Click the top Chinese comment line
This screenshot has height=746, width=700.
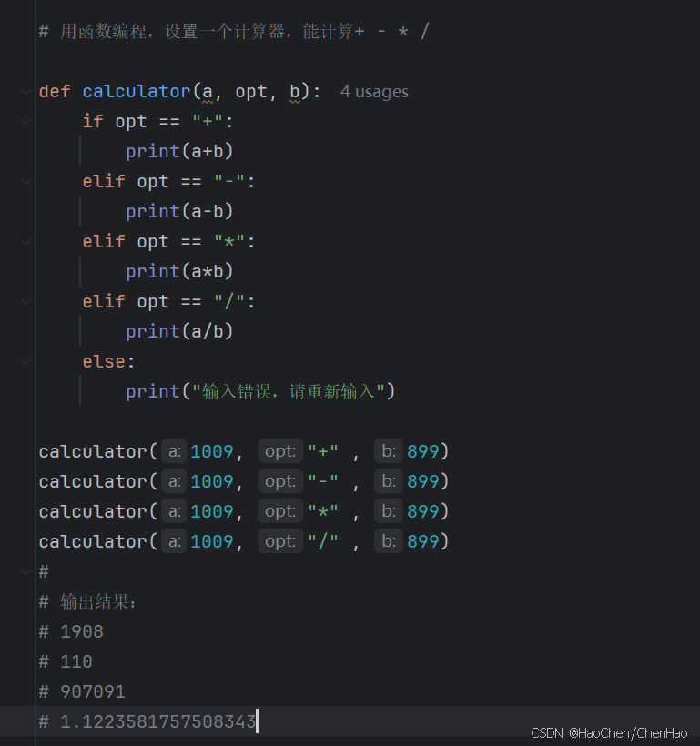pos(234,32)
